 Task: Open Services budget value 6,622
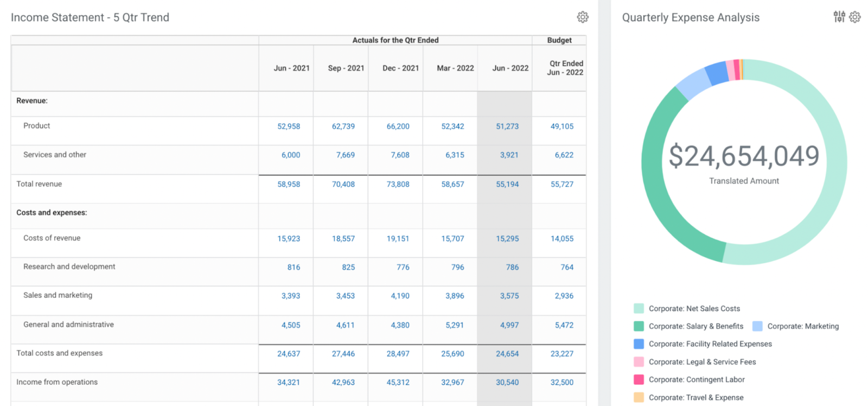(x=564, y=155)
